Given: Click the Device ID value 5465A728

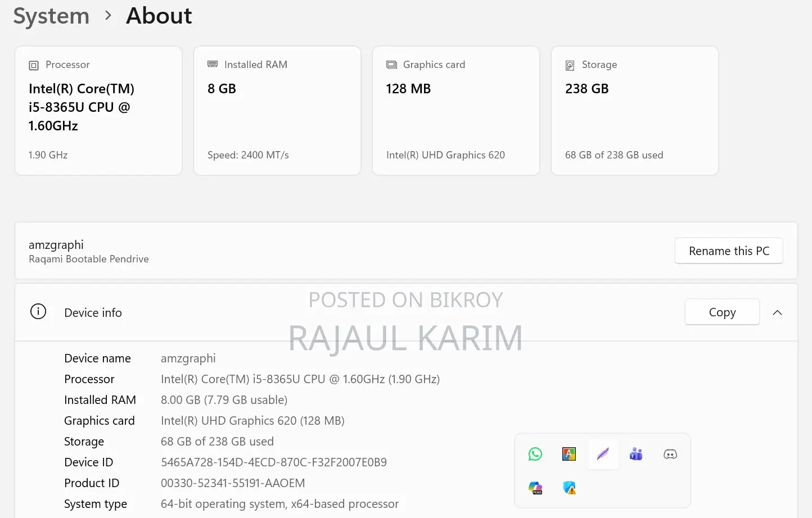Looking at the screenshot, I should click(x=274, y=462).
